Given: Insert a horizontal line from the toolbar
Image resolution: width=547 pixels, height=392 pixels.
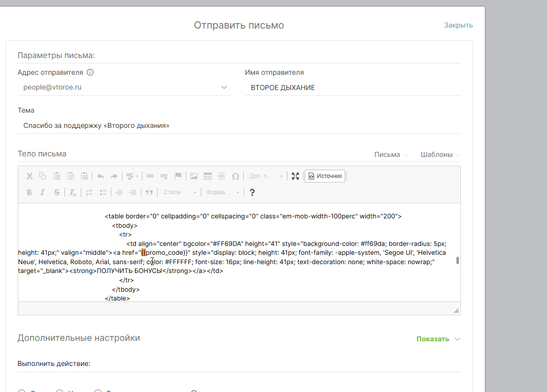Looking at the screenshot, I should (222, 176).
